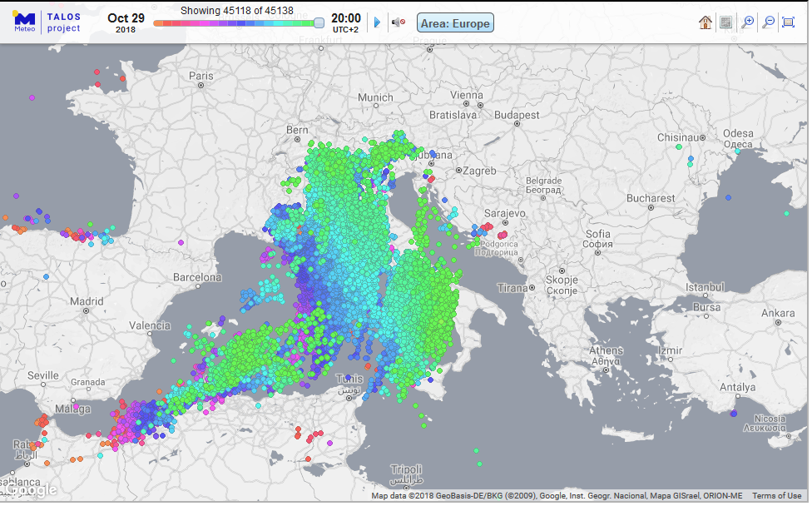Click the Meteo logo
This screenshot has width=812, height=506.
tap(25, 22)
